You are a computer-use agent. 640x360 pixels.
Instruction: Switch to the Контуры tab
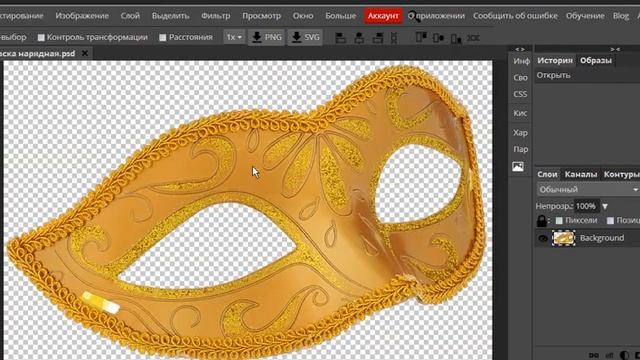(x=622, y=174)
